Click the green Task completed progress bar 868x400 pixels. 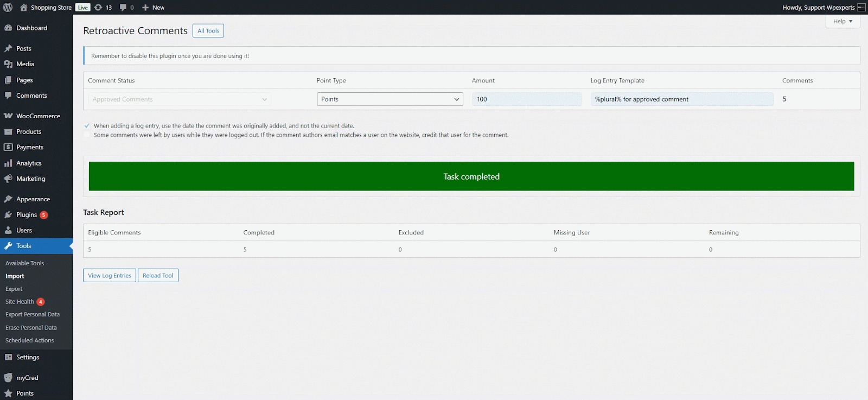471,176
